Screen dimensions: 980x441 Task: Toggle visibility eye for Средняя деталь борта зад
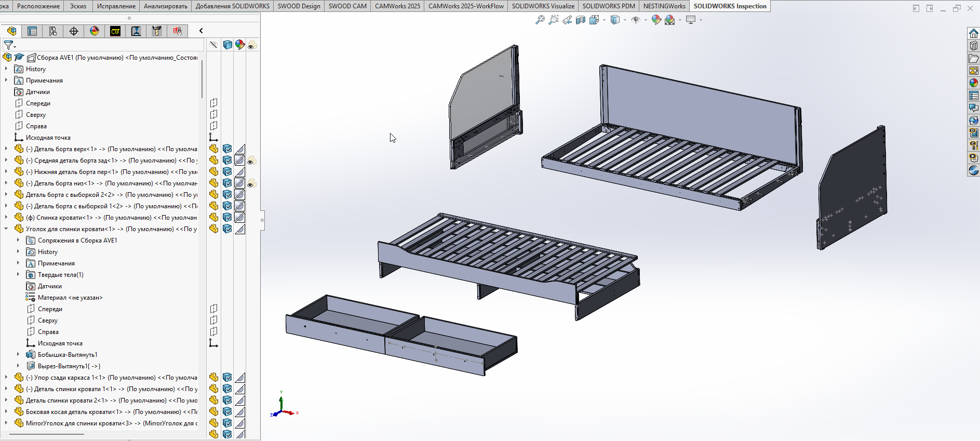(x=252, y=161)
